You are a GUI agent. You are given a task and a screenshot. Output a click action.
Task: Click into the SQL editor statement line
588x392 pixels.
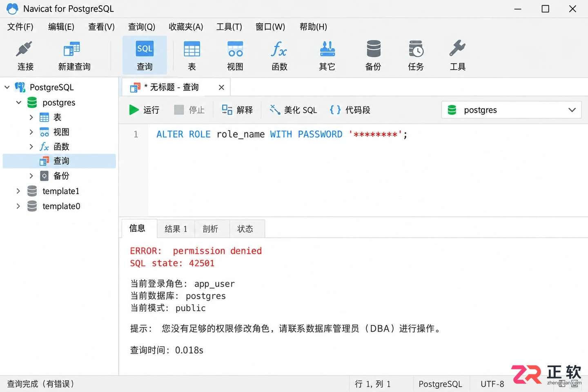282,134
